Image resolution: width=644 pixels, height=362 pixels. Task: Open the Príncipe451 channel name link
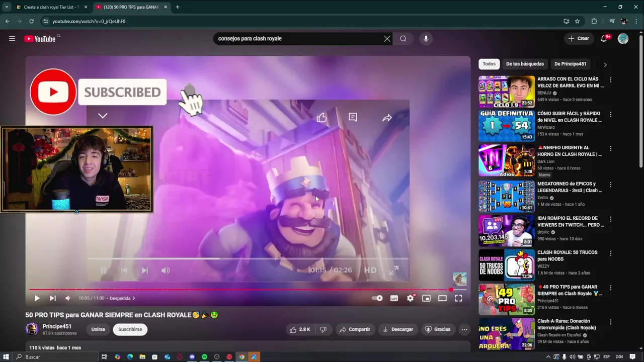pyautogui.click(x=57, y=326)
